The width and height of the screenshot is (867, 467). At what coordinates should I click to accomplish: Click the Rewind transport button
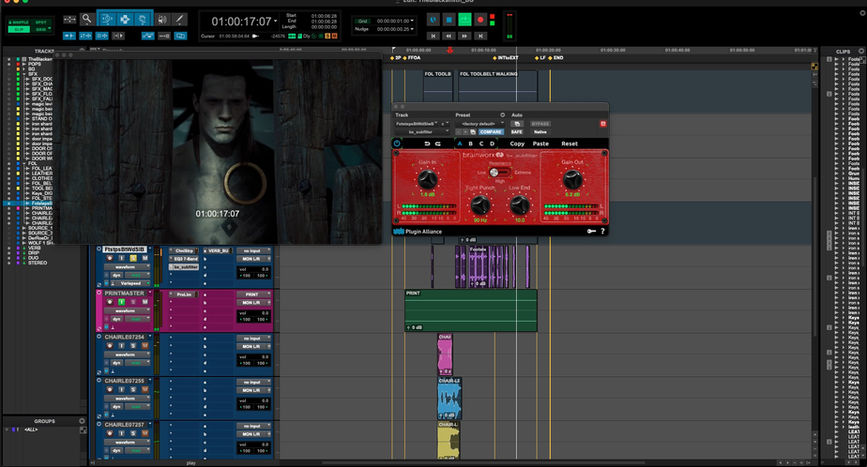pyautogui.click(x=449, y=36)
